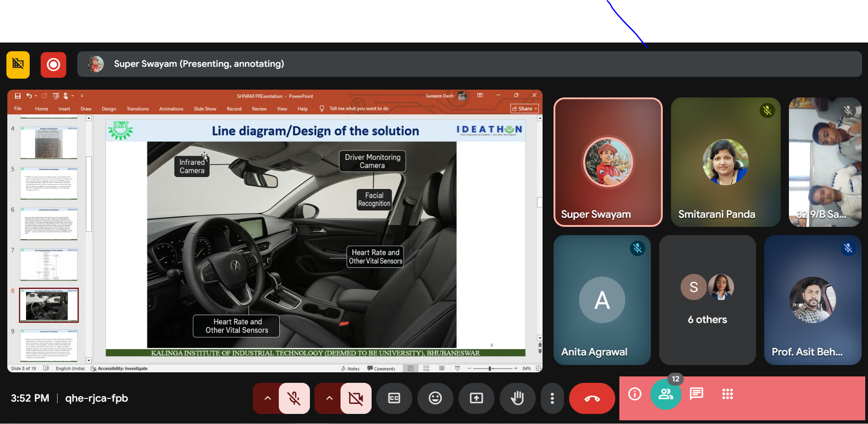Open the Animations ribbon tab

171,109
